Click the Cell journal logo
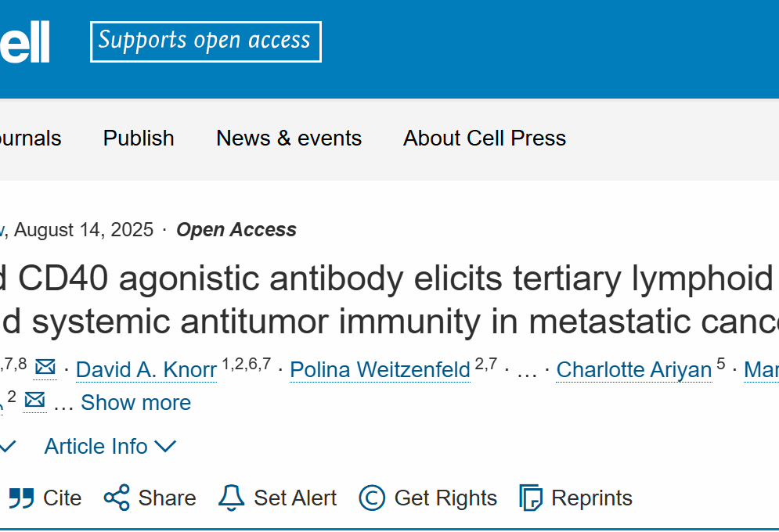This screenshot has width=779, height=532. (25, 41)
